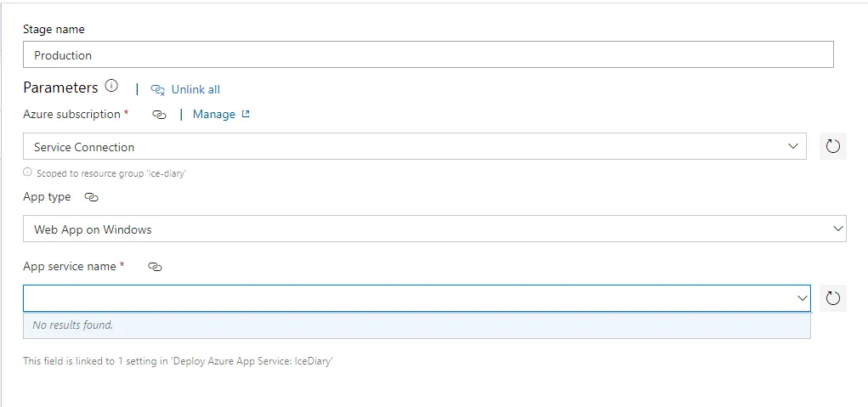Viewport: 868px width, 407px height.
Task: Open the Web App on Windows dropdown
Action: click(425, 229)
